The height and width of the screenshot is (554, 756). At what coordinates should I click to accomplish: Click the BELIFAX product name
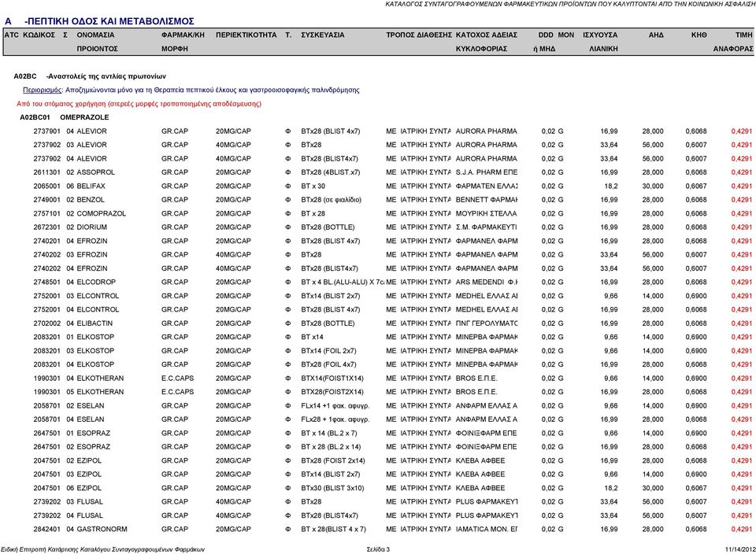[91, 186]
